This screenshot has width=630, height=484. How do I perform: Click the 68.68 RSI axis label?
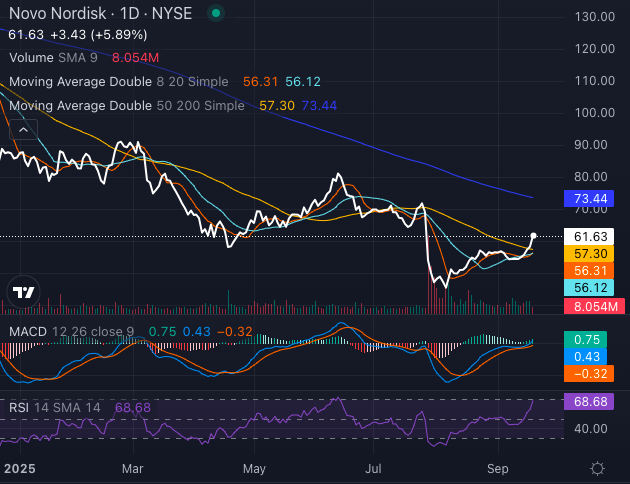pyautogui.click(x=589, y=401)
